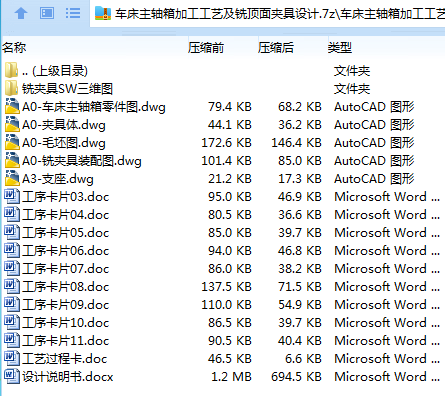
Task: Click the 694.5 KB compressed size value
Action: pos(296,377)
